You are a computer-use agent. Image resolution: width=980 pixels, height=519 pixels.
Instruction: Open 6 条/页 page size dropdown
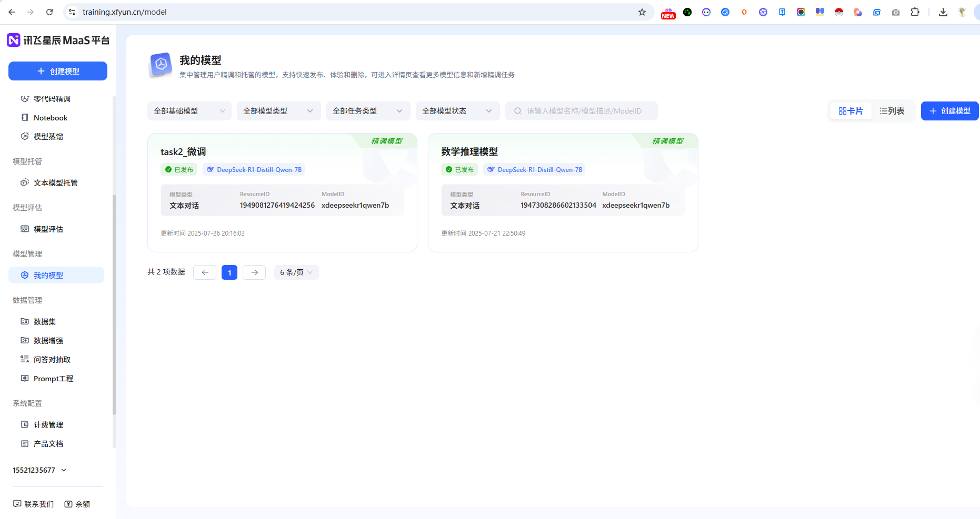296,272
